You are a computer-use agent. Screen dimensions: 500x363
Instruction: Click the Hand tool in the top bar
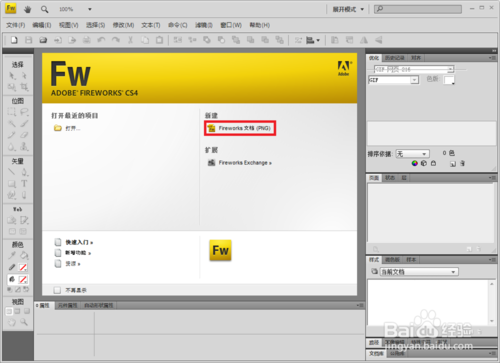click(28, 9)
